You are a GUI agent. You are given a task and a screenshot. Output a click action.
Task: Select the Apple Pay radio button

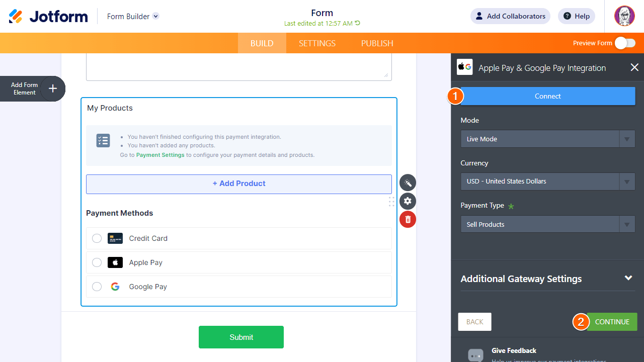(x=97, y=262)
